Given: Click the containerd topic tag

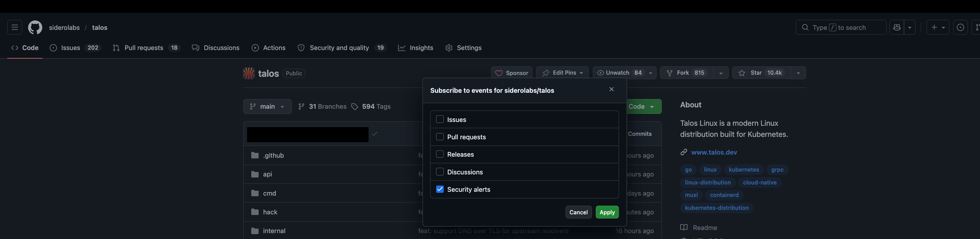Looking at the screenshot, I should pos(724,195).
